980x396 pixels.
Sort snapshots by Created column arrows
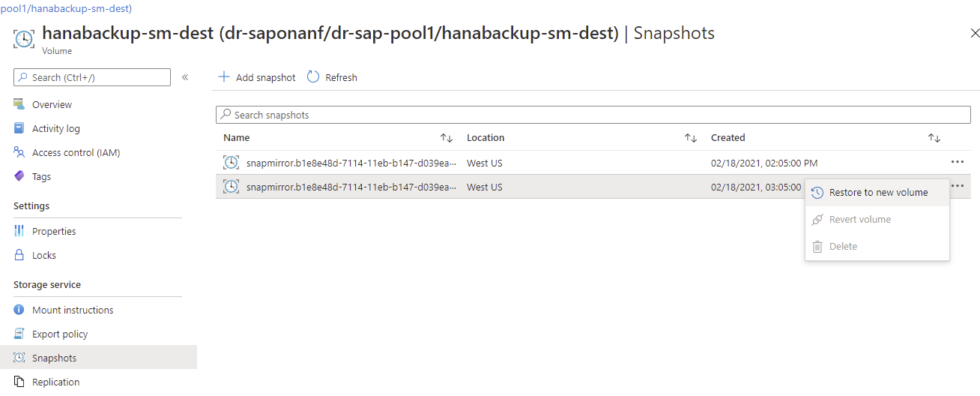(x=934, y=138)
